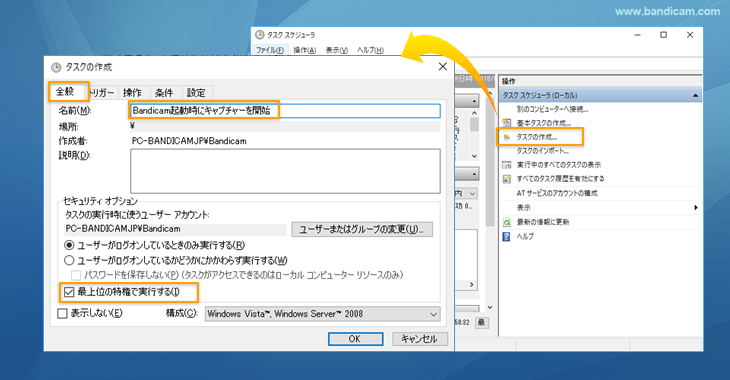Click タスクのインポート action
Viewport: 730px width, 380px height.
[x=542, y=151]
